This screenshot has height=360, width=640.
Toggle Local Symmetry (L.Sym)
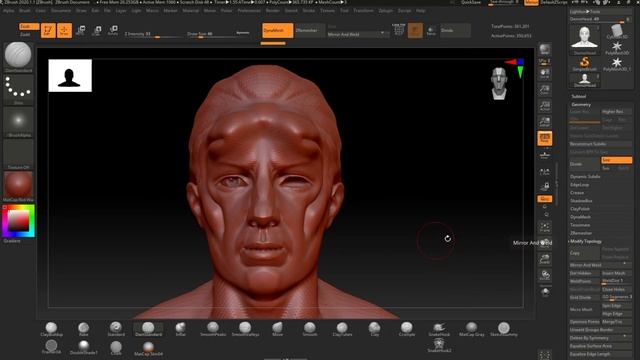[544, 172]
